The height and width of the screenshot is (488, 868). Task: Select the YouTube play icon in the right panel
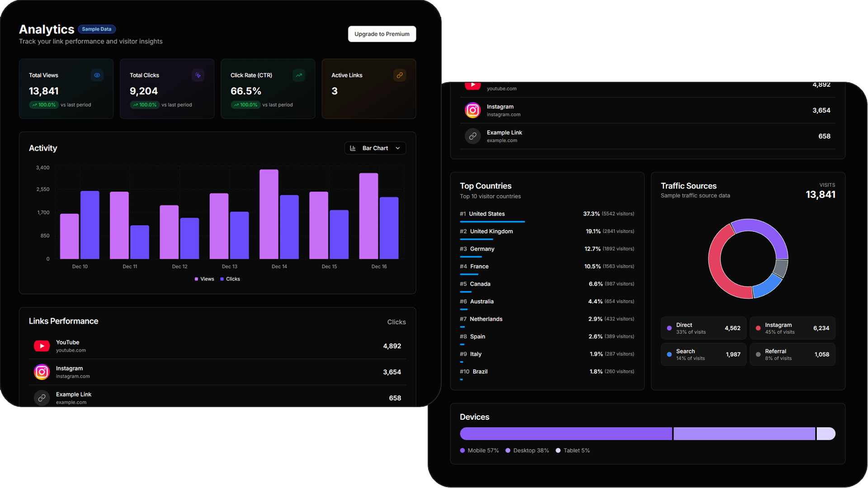472,84
